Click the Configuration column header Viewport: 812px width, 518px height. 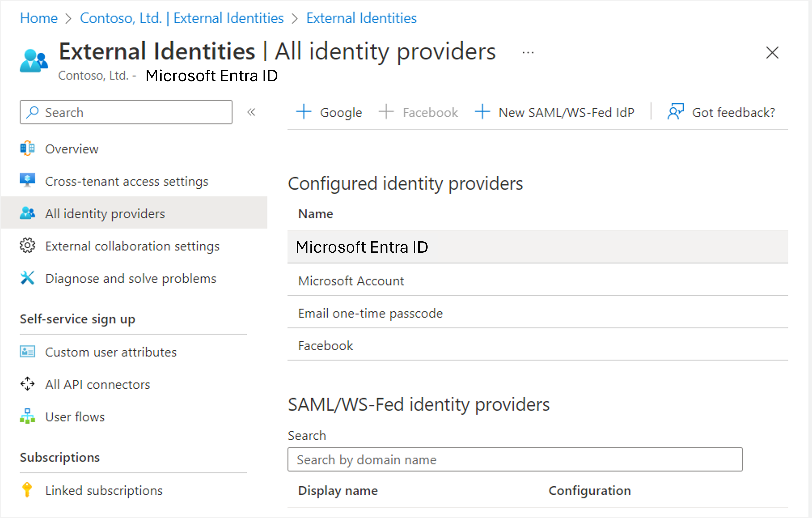tap(589, 490)
